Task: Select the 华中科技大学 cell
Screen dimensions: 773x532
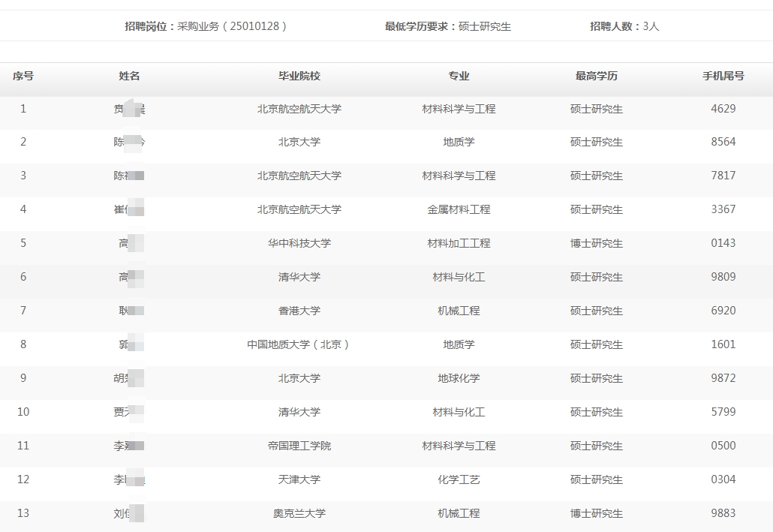Action: 299,243
